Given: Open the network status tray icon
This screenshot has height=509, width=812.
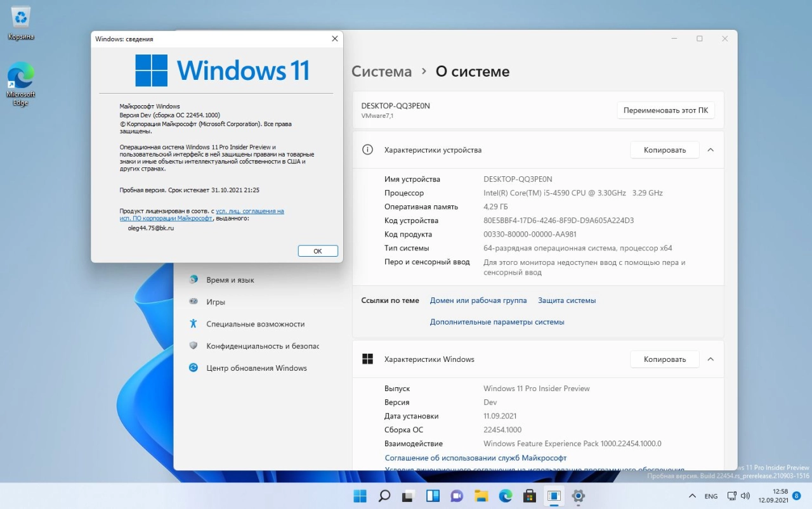Looking at the screenshot, I should coord(732,496).
